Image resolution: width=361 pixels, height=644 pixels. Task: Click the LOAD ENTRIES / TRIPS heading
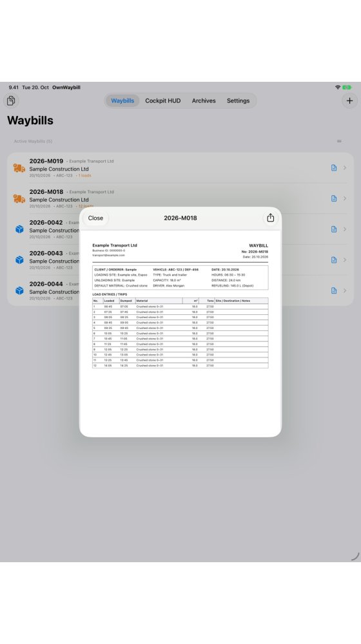[x=110, y=294]
